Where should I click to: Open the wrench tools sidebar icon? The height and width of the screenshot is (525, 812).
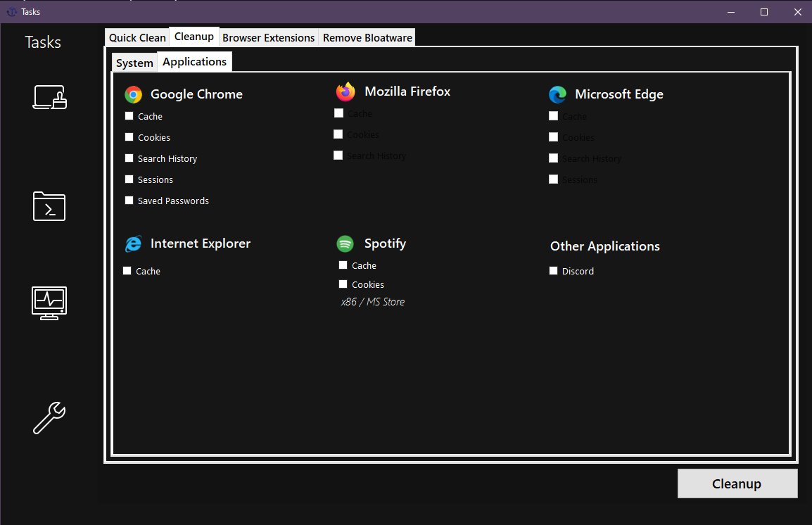[x=49, y=418]
